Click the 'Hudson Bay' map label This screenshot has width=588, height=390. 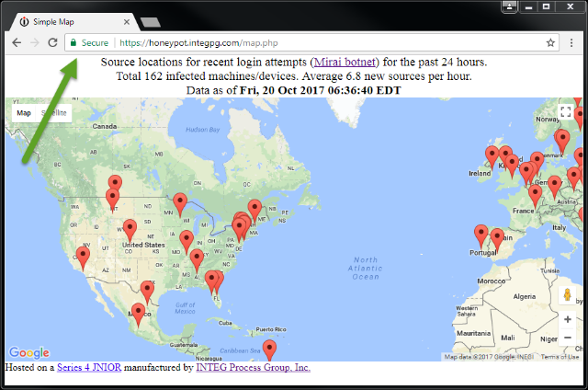tap(202, 130)
